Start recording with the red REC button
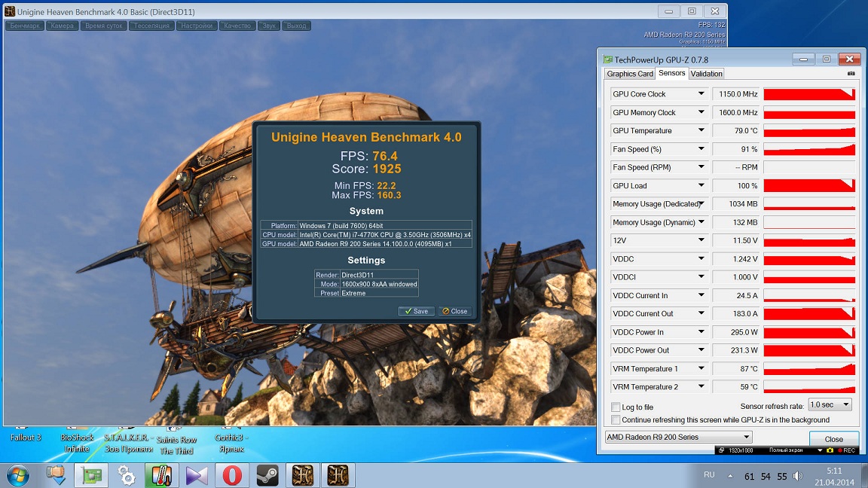 pyautogui.click(x=847, y=450)
